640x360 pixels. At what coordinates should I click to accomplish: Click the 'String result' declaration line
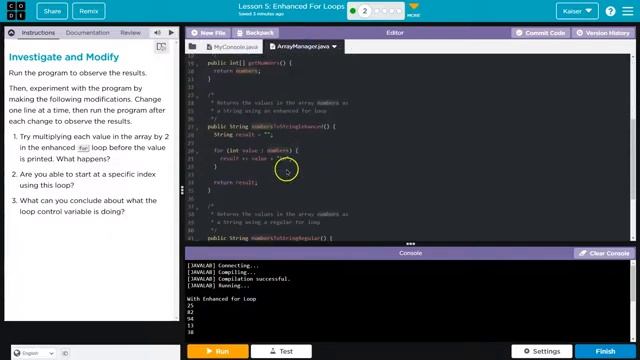(243, 135)
